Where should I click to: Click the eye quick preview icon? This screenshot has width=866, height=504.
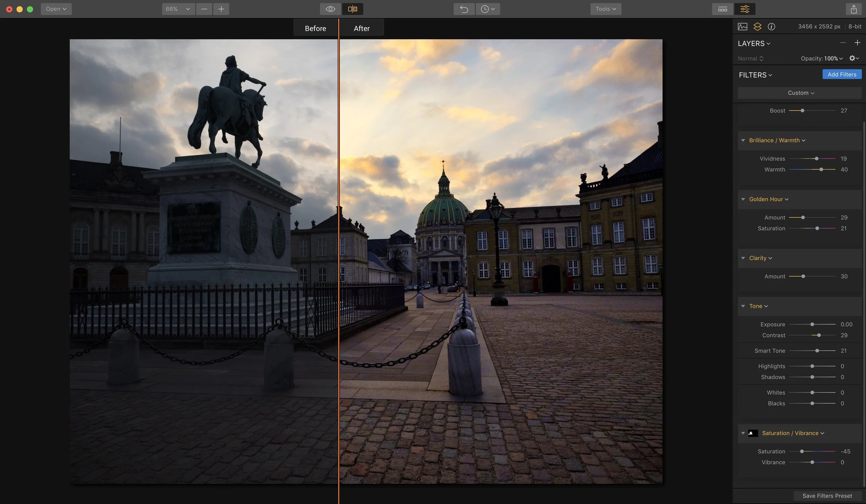coord(330,9)
